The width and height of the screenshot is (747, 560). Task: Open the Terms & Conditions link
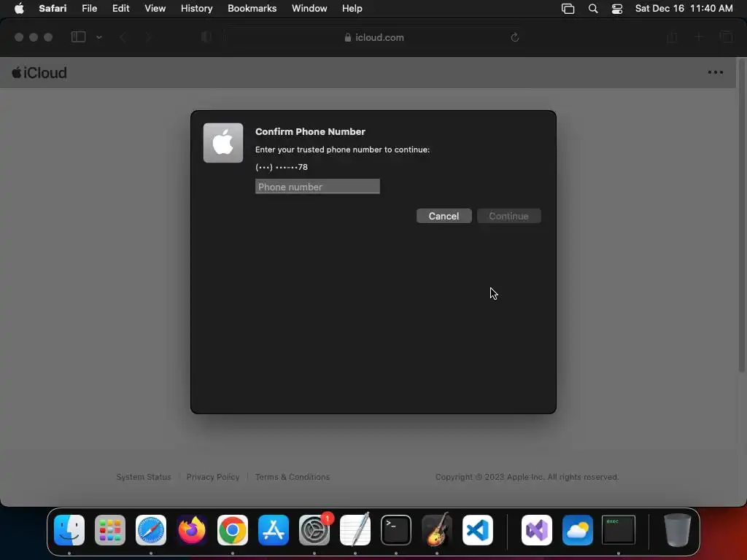pos(292,477)
